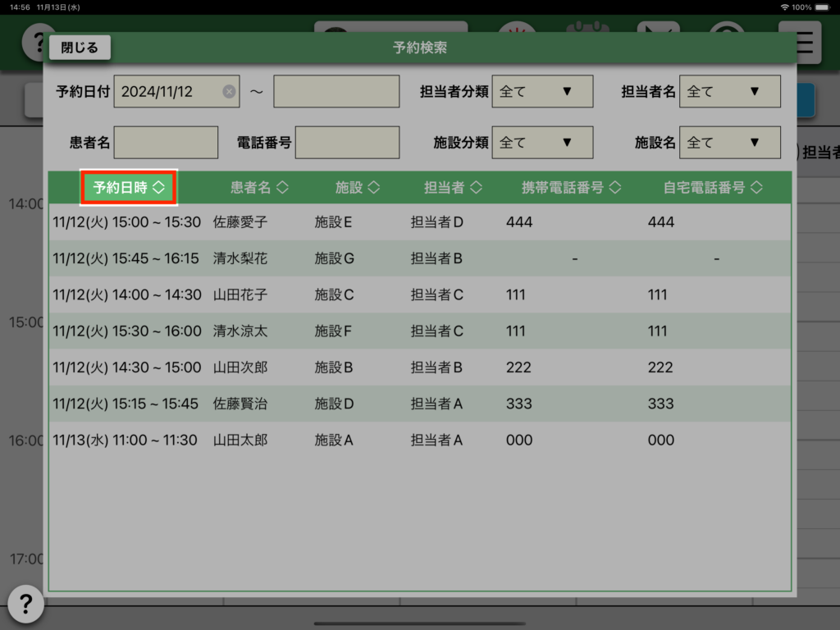Focus the 電話番号 search input field
This screenshot has width=840, height=630.
pyautogui.click(x=347, y=143)
